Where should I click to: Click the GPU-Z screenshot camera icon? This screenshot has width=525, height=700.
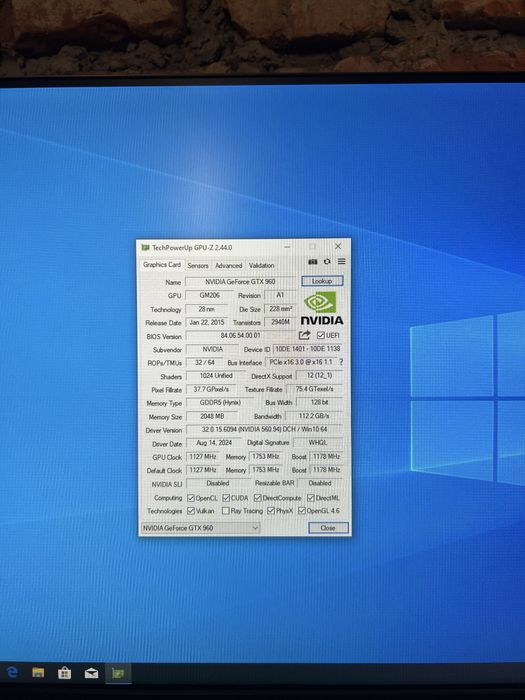(312, 262)
